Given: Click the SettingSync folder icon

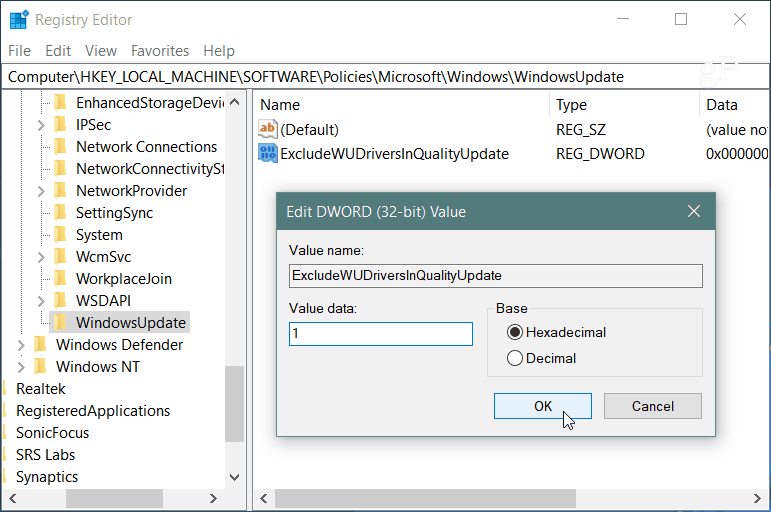Looking at the screenshot, I should point(60,212).
